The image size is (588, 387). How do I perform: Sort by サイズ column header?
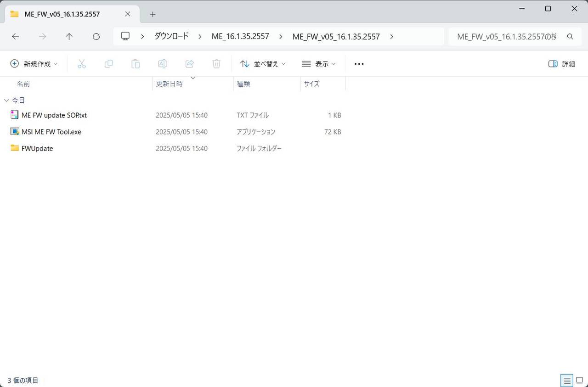pos(311,84)
